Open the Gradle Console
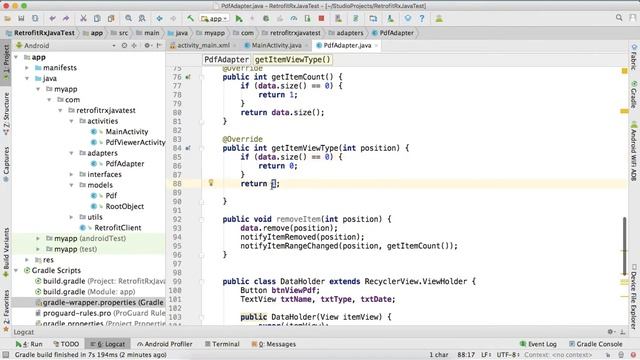The width and height of the screenshot is (640, 360). coord(596,344)
